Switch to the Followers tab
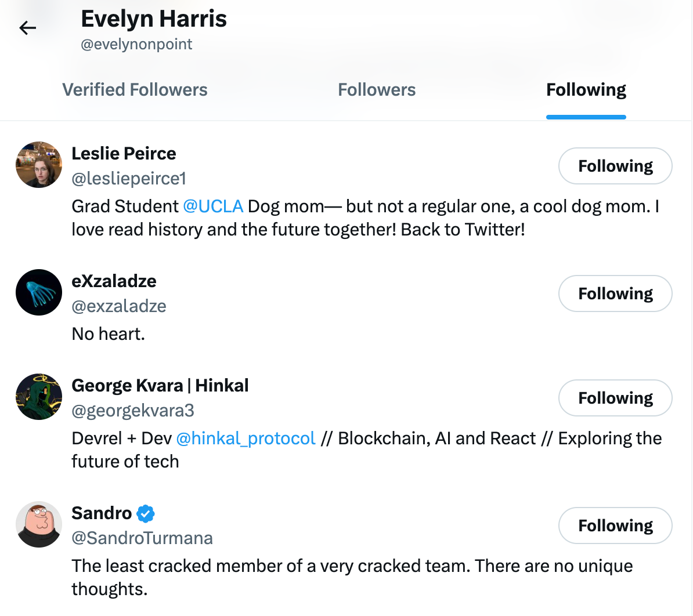Viewport: 693px width, 616px height. 376,89
